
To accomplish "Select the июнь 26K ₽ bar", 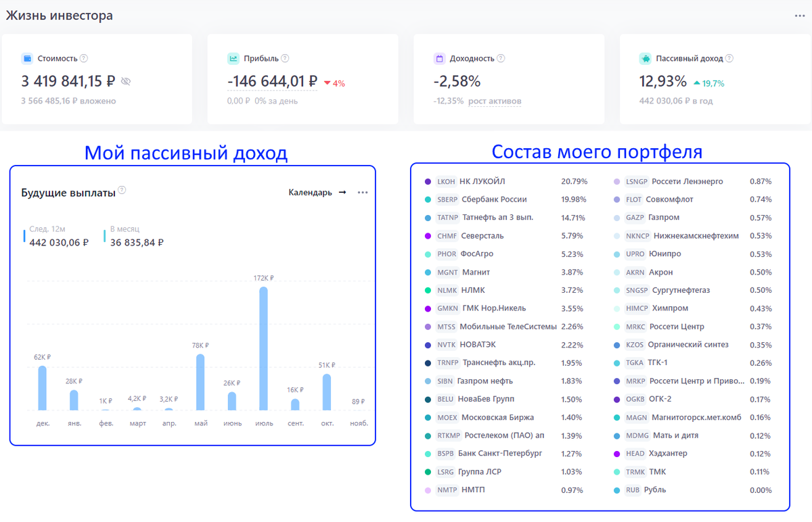I will point(232,401).
